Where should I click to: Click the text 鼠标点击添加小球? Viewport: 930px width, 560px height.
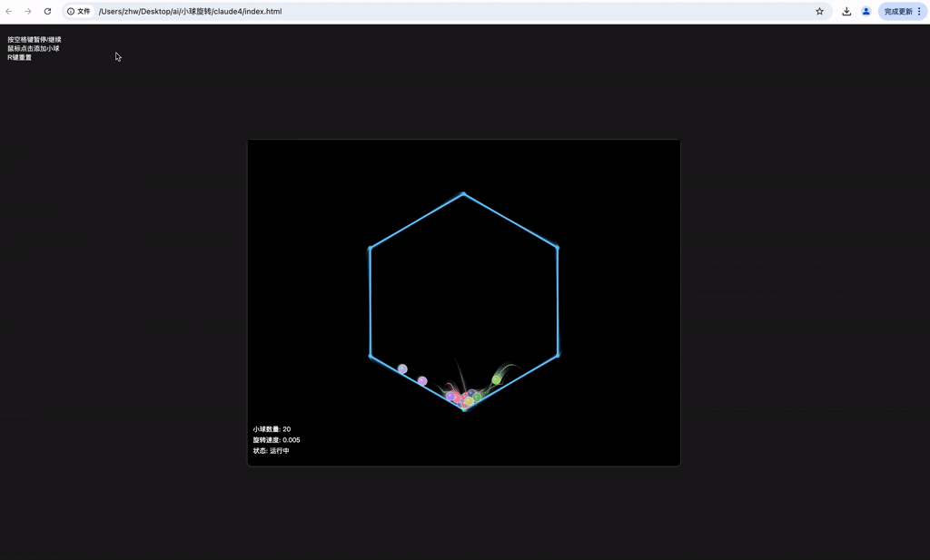[x=34, y=49]
